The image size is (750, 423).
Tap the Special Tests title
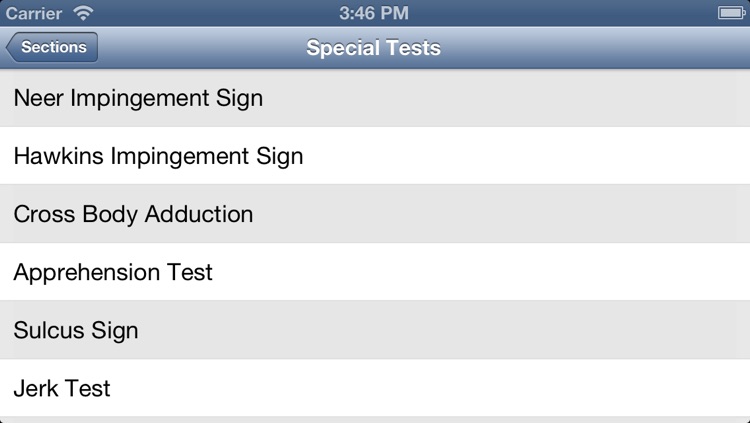(374, 47)
